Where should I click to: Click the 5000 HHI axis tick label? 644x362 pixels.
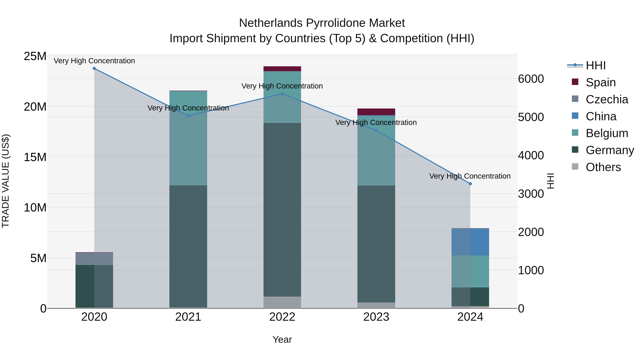(531, 117)
